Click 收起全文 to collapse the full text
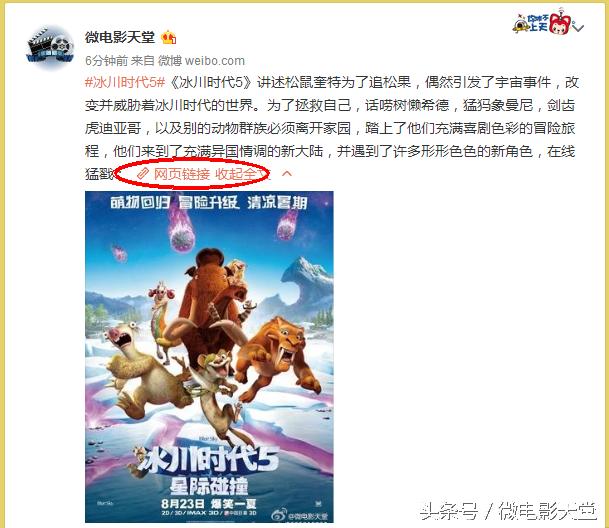 point(242,174)
